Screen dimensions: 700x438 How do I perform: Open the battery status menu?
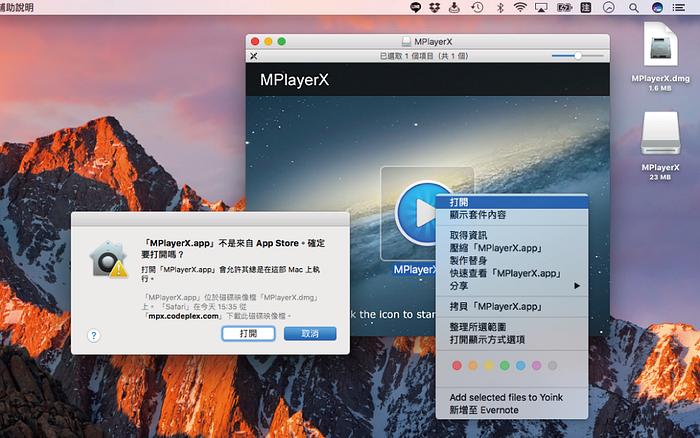pos(564,7)
